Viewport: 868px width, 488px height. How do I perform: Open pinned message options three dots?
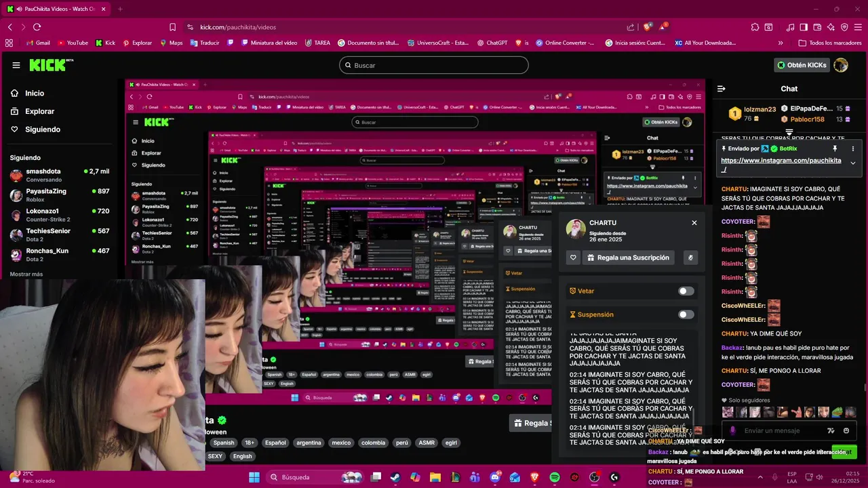click(853, 148)
